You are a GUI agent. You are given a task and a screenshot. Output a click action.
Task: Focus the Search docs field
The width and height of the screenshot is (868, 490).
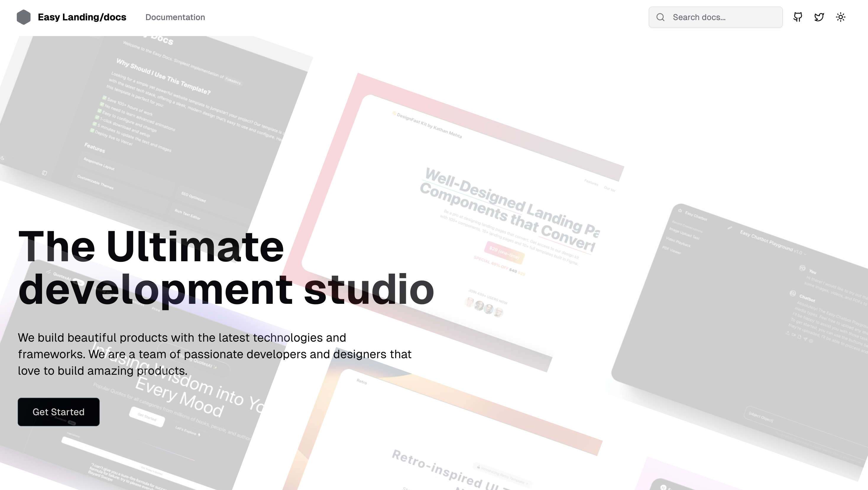click(715, 17)
